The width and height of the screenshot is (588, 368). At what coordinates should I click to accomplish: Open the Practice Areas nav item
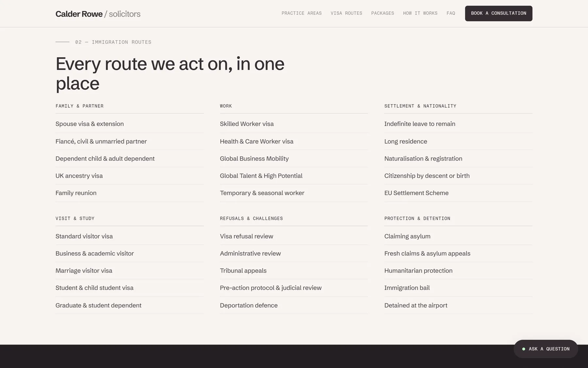point(302,13)
